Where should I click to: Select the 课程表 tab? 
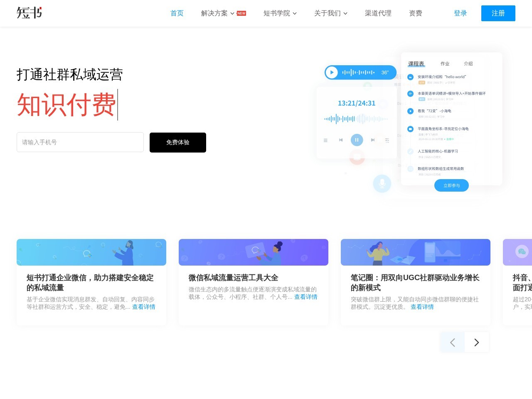pos(416,64)
